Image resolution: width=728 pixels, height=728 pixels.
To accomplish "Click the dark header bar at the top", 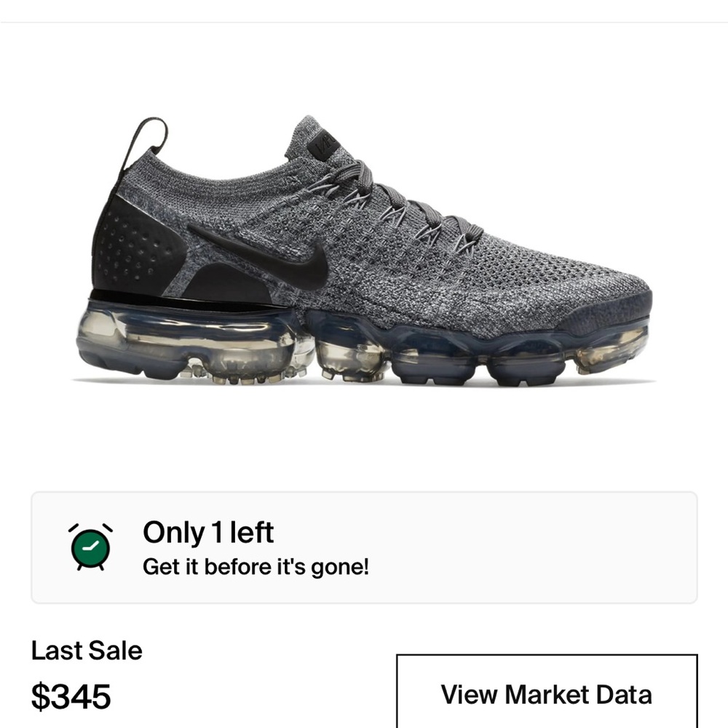I will click(x=364, y=11).
